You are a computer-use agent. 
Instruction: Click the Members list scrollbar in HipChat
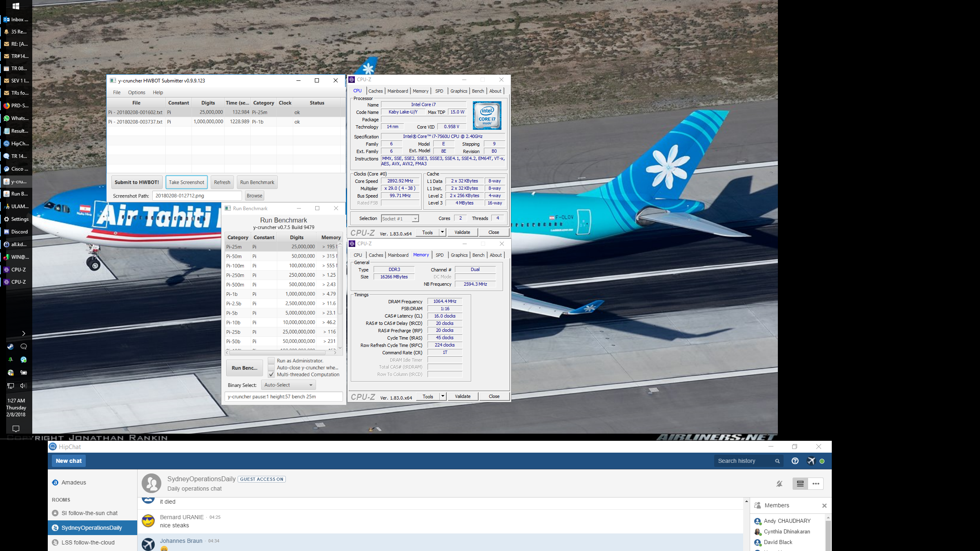(828, 535)
